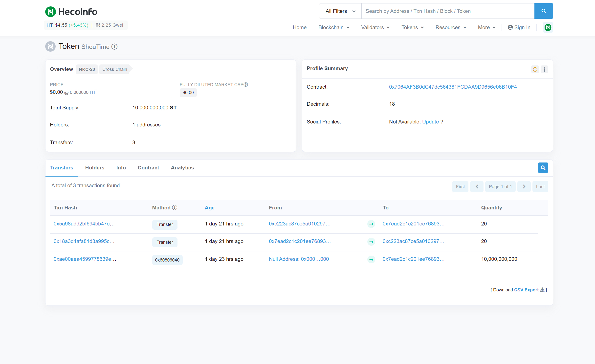Click the green arrow in the 0x18a3d4af row

point(371,242)
